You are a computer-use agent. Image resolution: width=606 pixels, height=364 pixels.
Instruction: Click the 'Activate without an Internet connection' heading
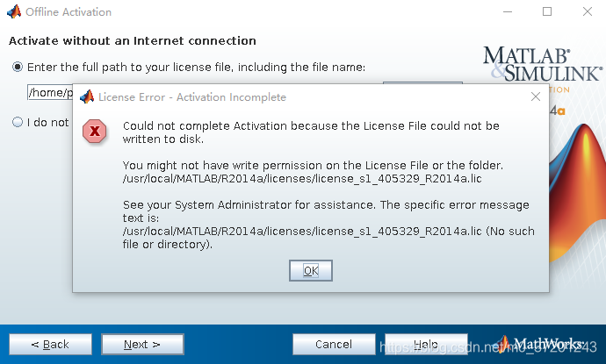(x=132, y=41)
